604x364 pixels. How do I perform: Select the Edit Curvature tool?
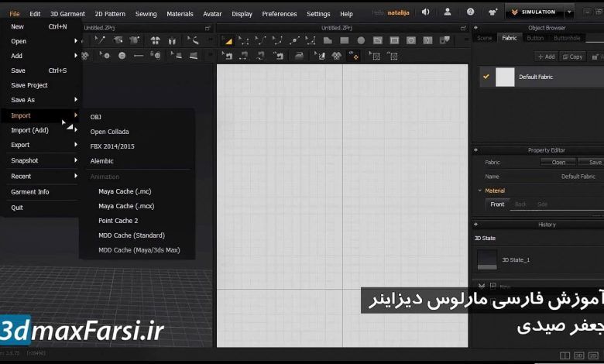pos(260,40)
